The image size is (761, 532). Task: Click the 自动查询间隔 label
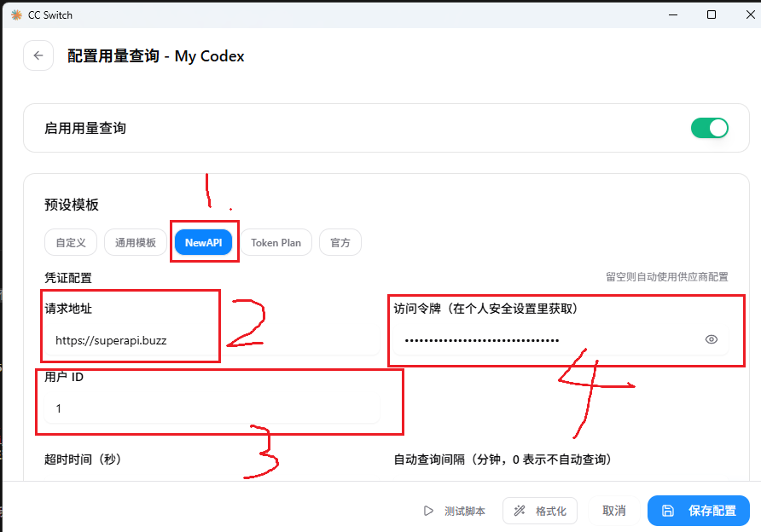click(502, 460)
